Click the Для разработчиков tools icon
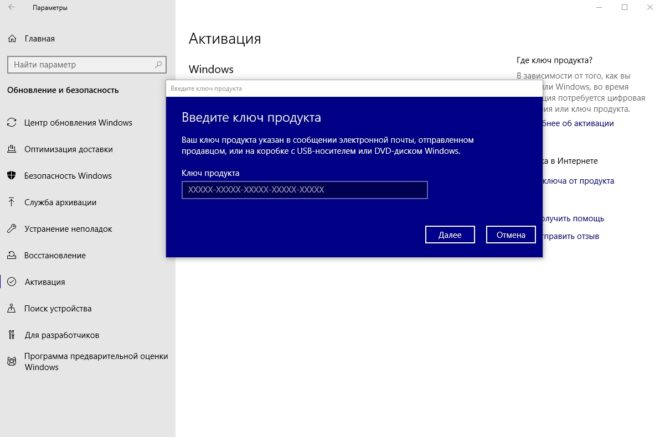The width and height of the screenshot is (660, 437). pos(12,335)
